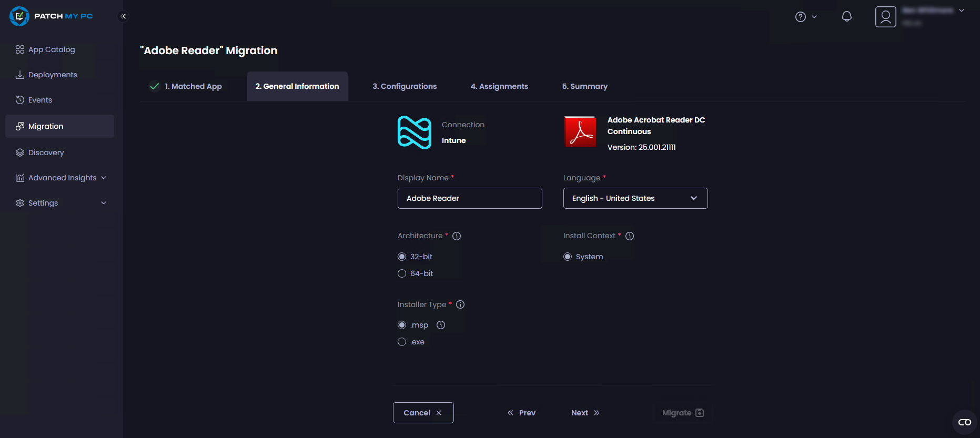Click the Advanced Insights chart icon
Viewport: 980px width, 438px height.
20,178
